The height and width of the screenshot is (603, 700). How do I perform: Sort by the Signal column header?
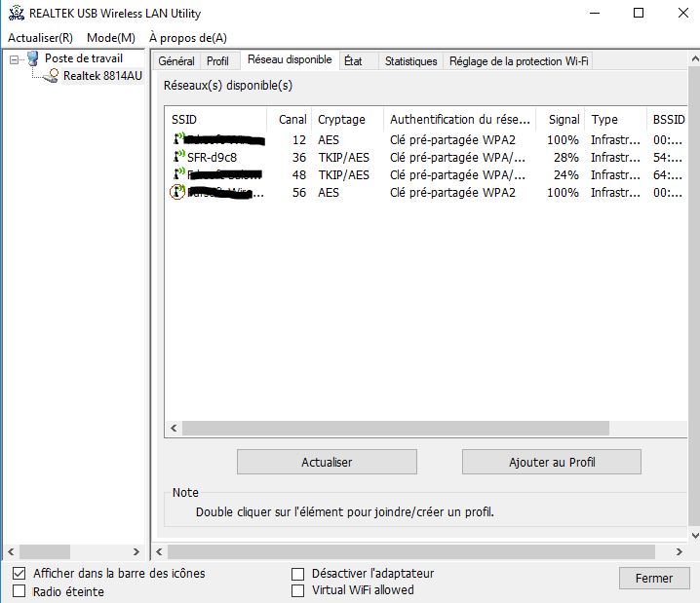(x=561, y=120)
